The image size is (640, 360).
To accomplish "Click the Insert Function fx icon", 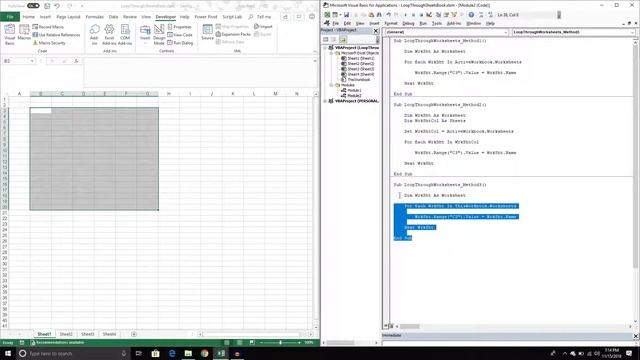I will [76, 61].
